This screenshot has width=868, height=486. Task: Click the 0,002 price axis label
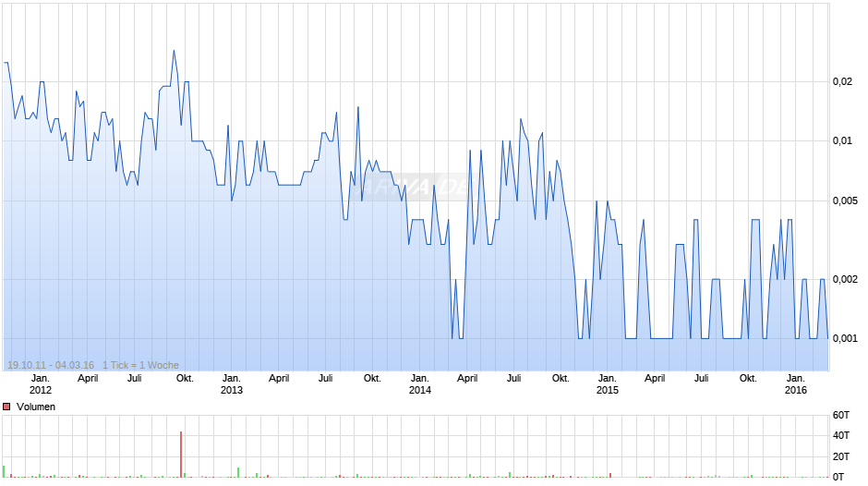tap(845, 279)
